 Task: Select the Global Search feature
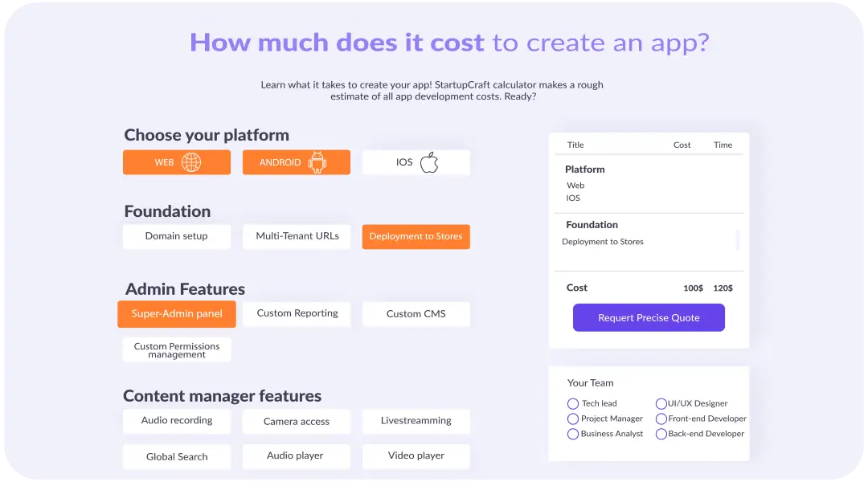point(177,456)
